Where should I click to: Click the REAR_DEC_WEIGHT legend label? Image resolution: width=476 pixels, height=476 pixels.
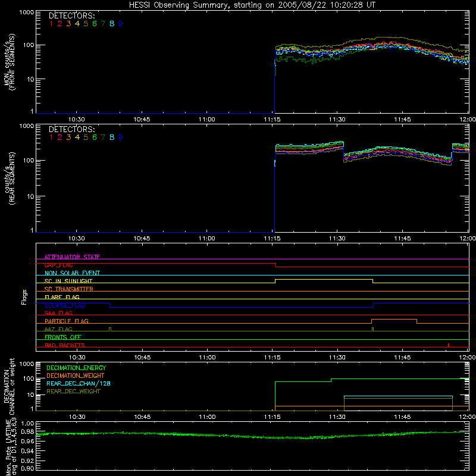[x=73, y=392]
